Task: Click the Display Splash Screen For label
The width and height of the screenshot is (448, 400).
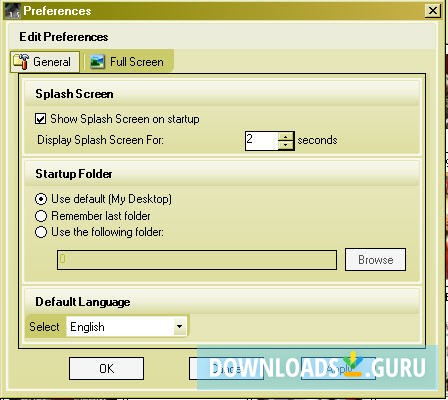Action: click(x=100, y=140)
